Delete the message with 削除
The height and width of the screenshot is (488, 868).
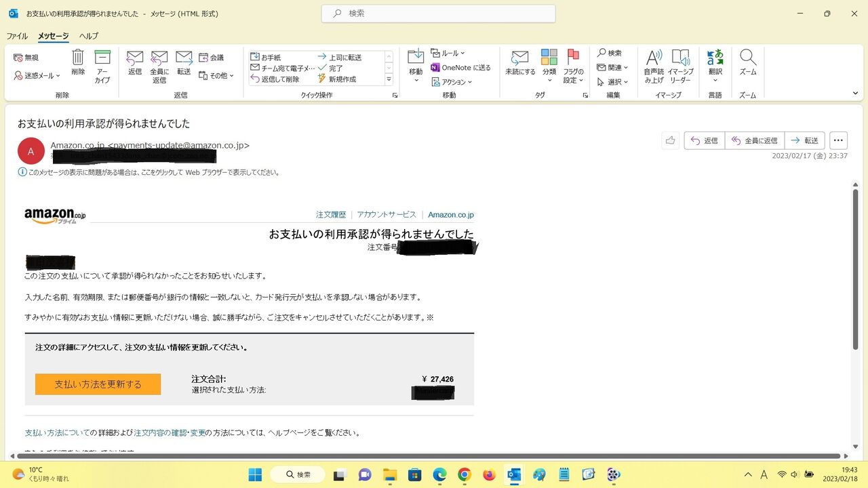[78, 62]
